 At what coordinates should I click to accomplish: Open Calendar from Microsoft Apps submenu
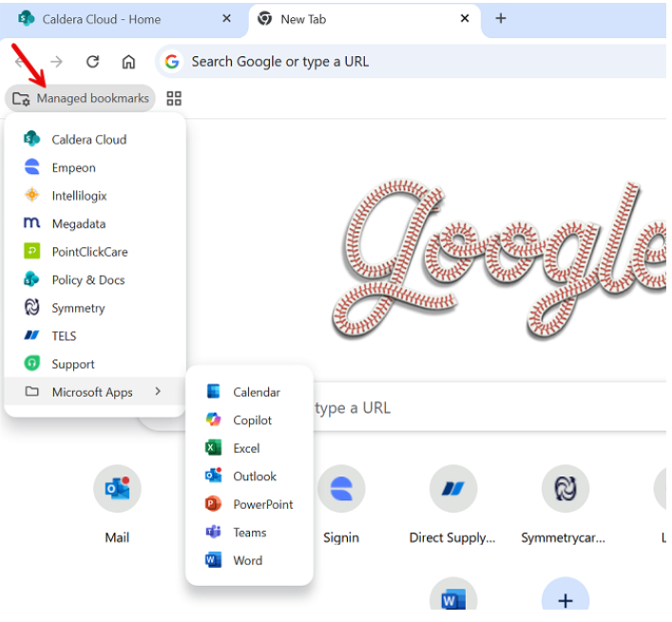249,392
